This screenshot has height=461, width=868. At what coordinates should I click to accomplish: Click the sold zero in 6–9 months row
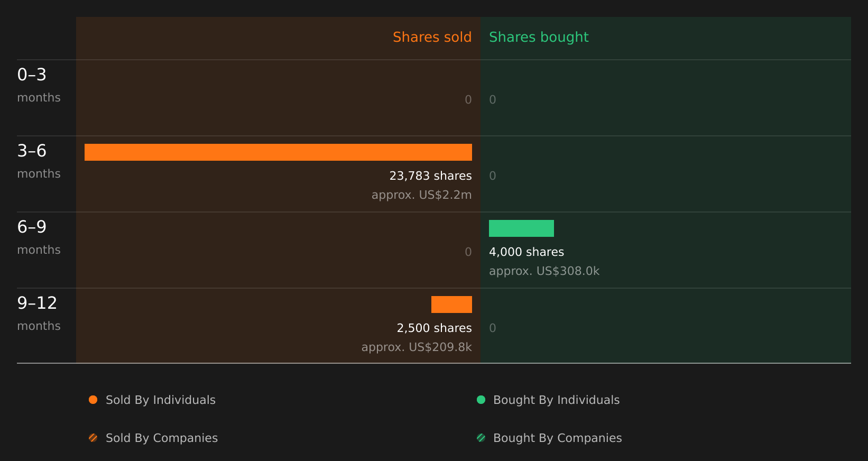point(468,252)
